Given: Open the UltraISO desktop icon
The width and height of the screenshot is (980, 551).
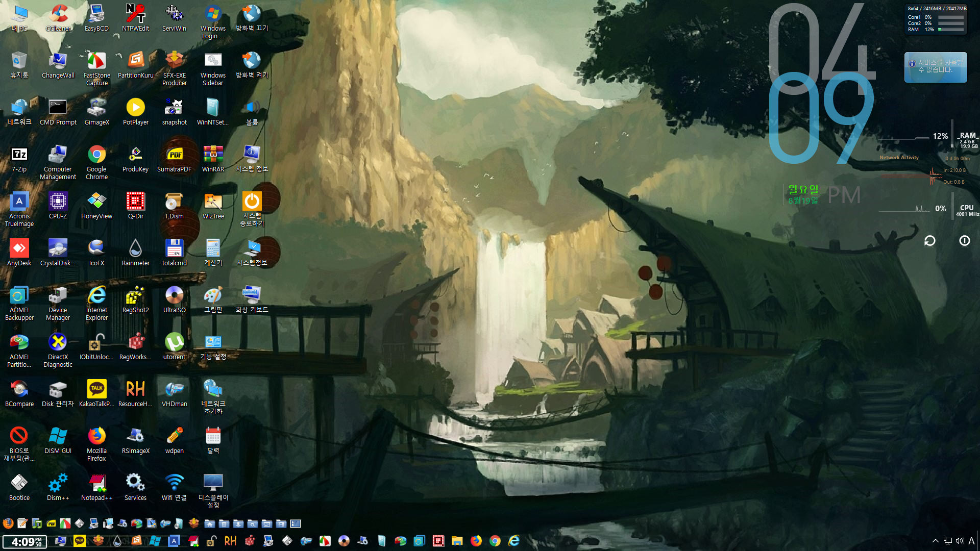Looking at the screenshot, I should [174, 299].
